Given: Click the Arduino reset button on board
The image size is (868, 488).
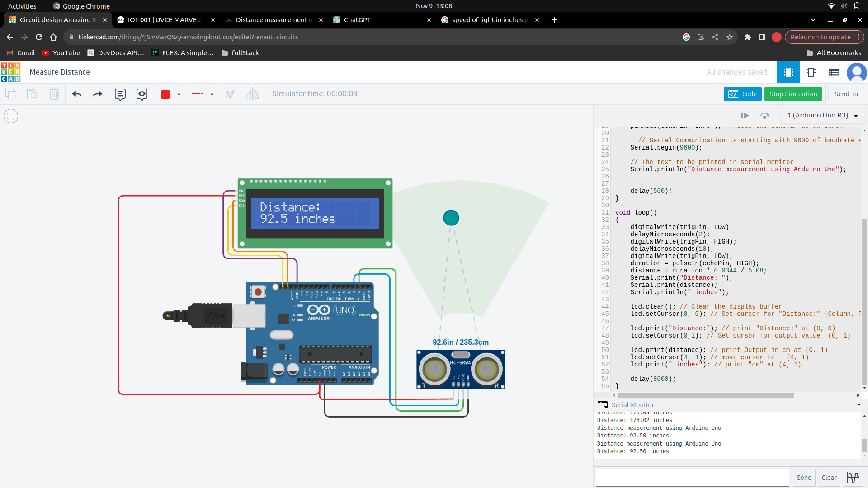Looking at the screenshot, I should pos(258,292).
